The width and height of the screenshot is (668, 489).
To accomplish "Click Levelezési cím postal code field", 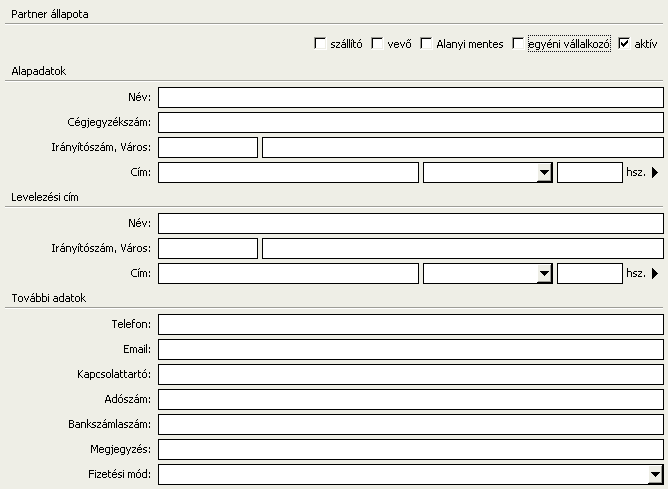I will 208,248.
